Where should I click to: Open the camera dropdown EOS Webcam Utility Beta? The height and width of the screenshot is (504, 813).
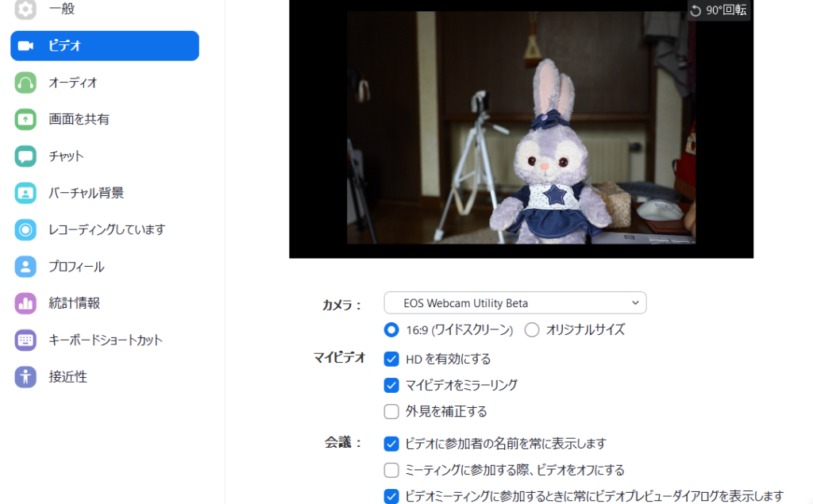tap(514, 303)
